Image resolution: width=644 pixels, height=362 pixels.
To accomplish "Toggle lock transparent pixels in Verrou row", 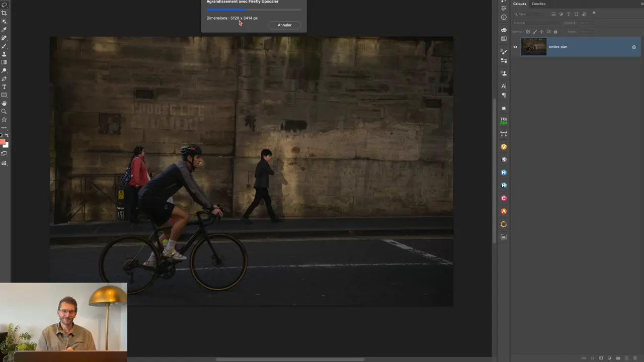I will point(527,32).
